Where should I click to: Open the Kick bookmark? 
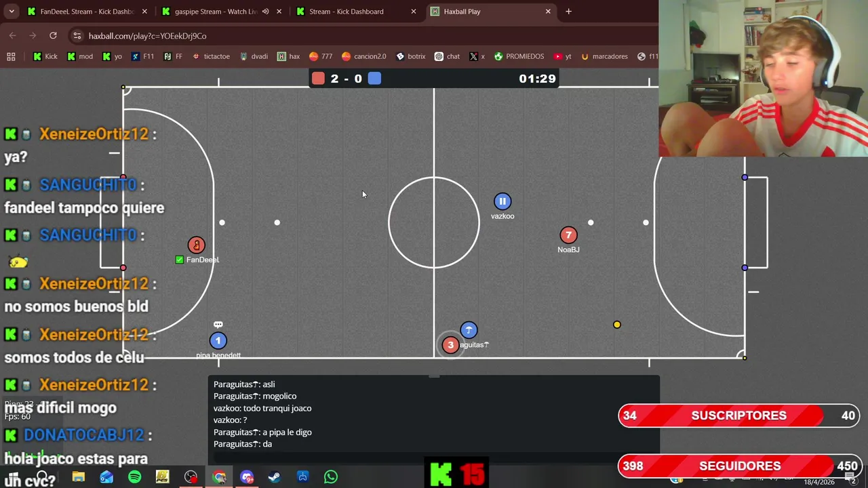pyautogui.click(x=45, y=56)
